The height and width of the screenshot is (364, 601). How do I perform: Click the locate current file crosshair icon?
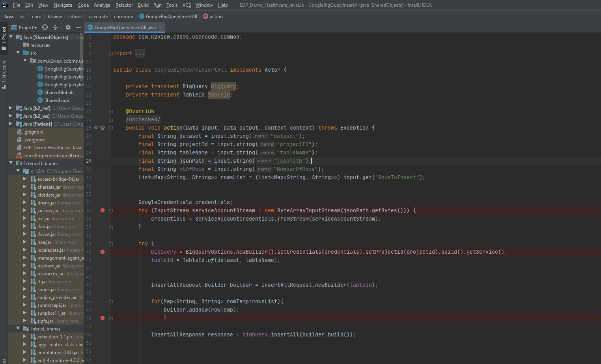[45, 27]
